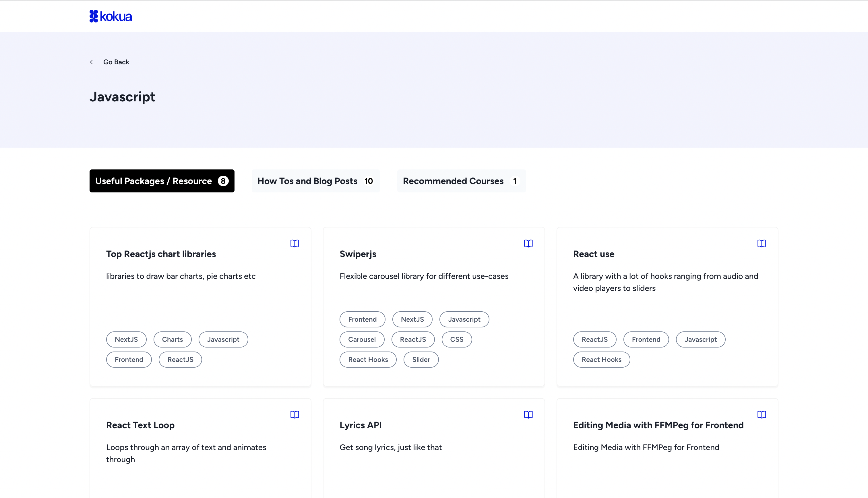Viewport: 868px width, 498px height.
Task: Open book icon on Top Reactjs chart libraries card
Action: click(x=294, y=244)
